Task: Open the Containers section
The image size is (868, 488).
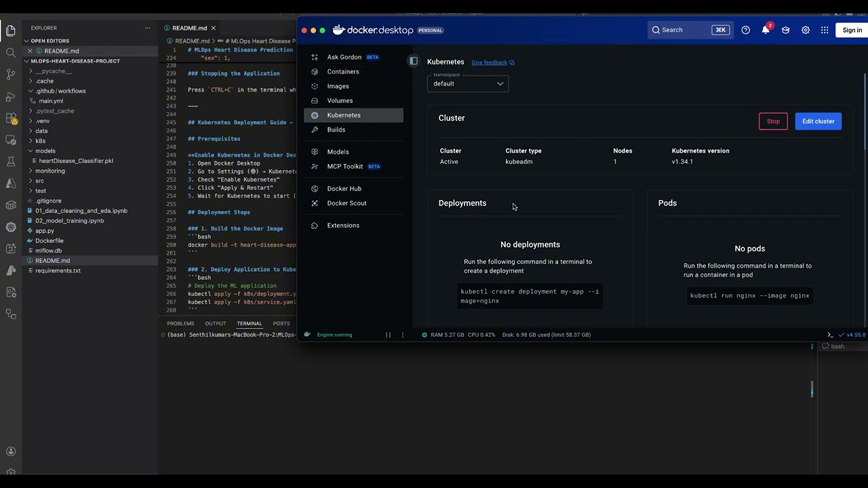Action: [353, 72]
